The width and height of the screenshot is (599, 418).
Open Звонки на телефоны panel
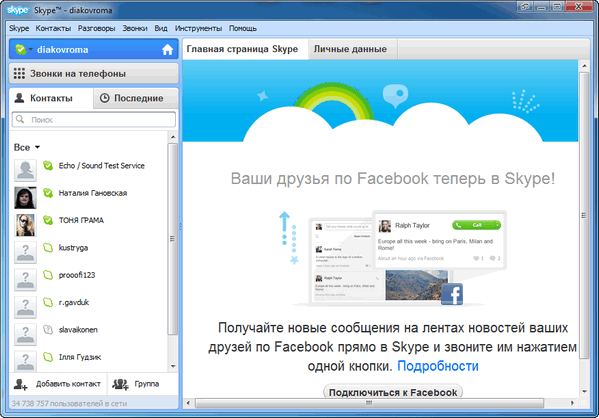[94, 73]
